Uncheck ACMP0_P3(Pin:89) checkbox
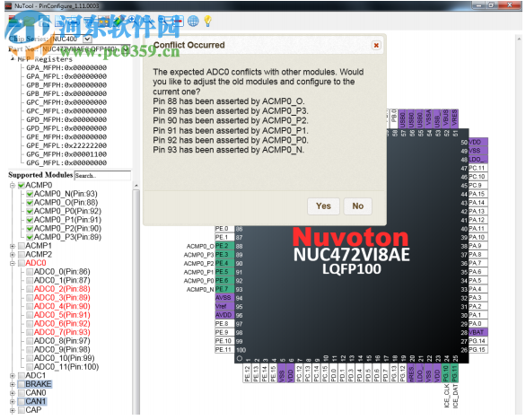526x420 pixels. [30, 237]
